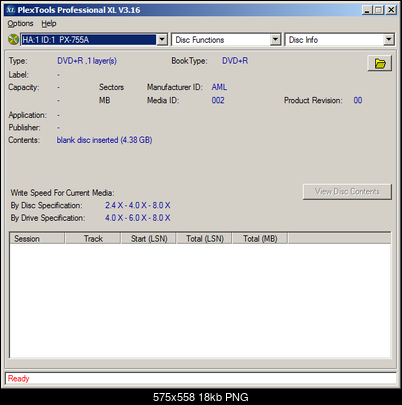Open the Options menu
Image resolution: width=402 pixels, height=405 pixels.
(x=20, y=24)
